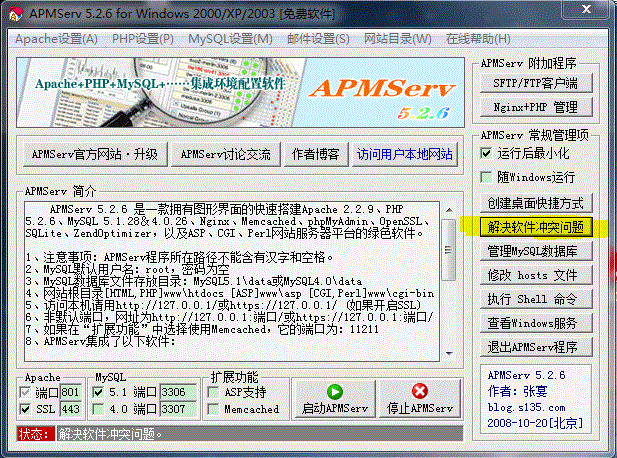Click the MySQL 5.1 port field 3306
The height and width of the screenshot is (458, 617).
pyautogui.click(x=178, y=392)
